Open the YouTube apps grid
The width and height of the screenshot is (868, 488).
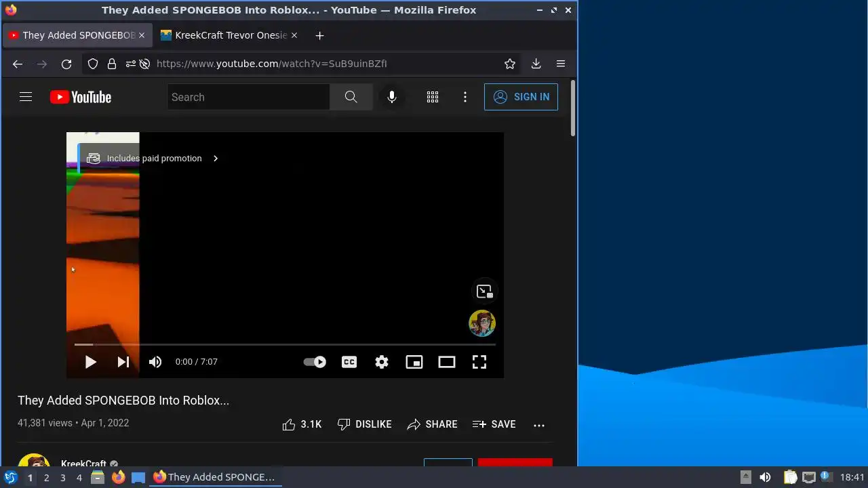pos(433,97)
